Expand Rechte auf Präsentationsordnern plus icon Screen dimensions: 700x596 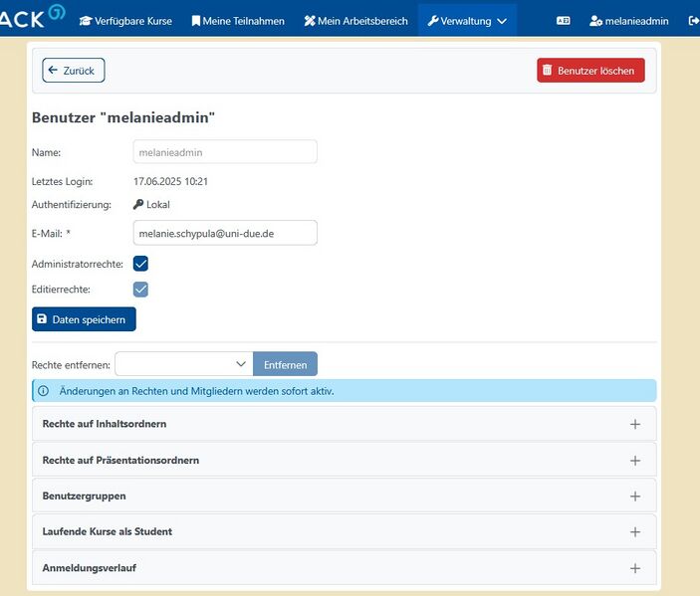[x=635, y=461]
